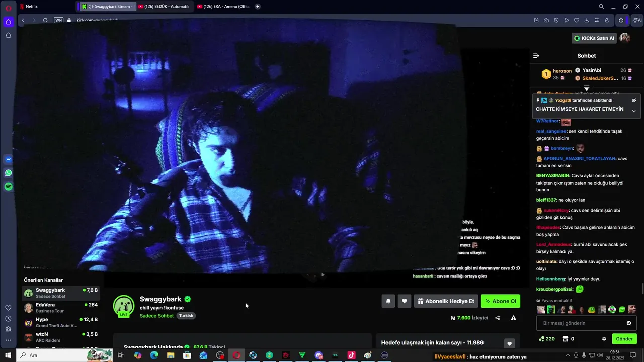This screenshot has width=644, height=362.
Task: Toggle channel notification bell
Action: (x=388, y=301)
